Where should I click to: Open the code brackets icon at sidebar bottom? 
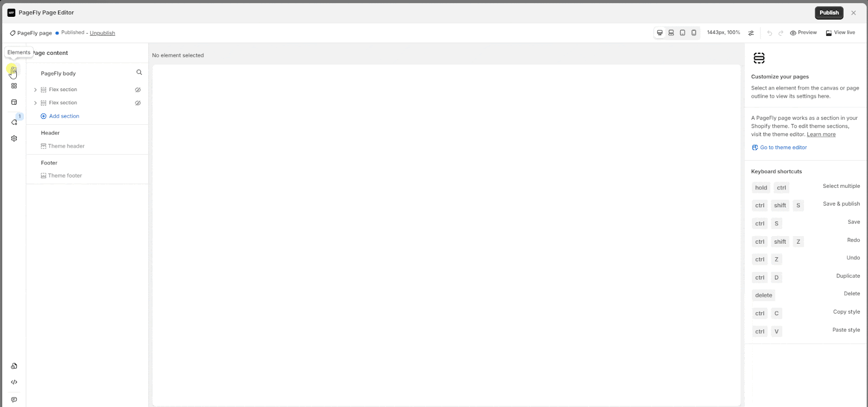coord(14,382)
